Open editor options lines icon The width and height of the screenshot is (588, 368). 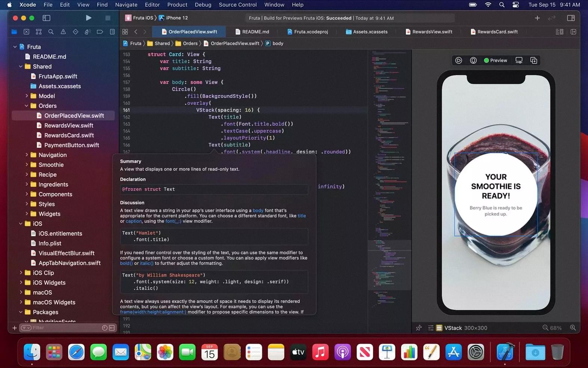coord(560,32)
